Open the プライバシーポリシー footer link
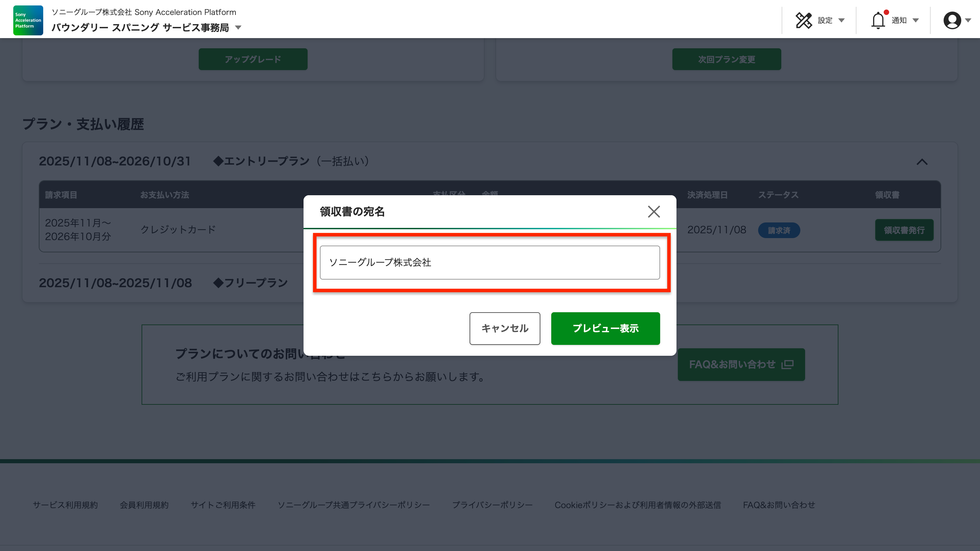The image size is (980, 551). (492, 505)
